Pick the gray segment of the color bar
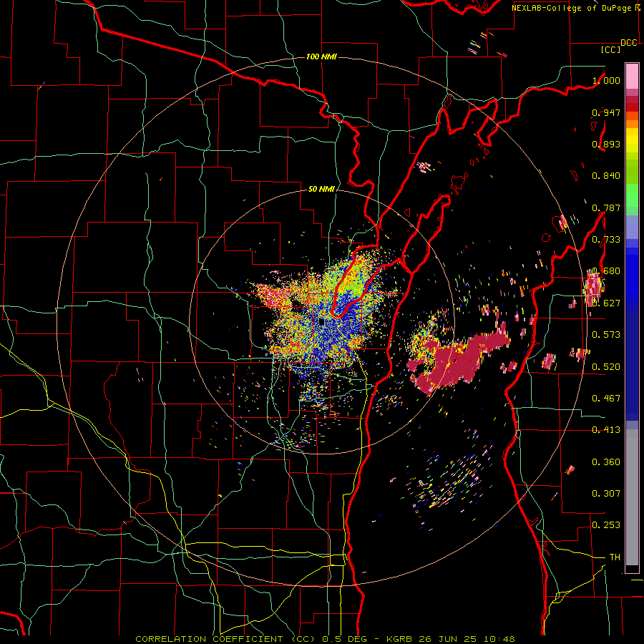The height and width of the screenshot is (644, 644). pyautogui.click(x=632, y=497)
